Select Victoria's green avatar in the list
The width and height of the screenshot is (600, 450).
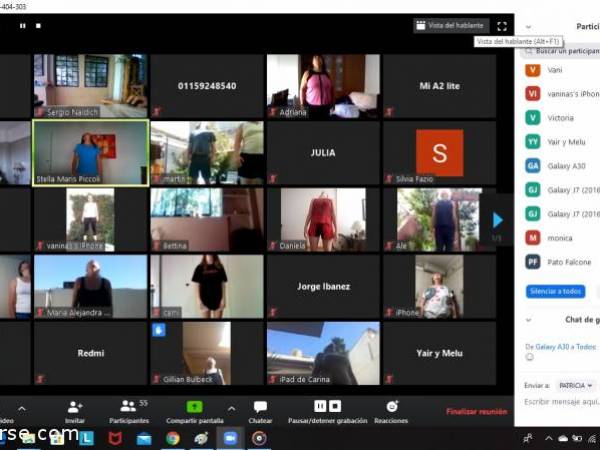tap(532, 117)
